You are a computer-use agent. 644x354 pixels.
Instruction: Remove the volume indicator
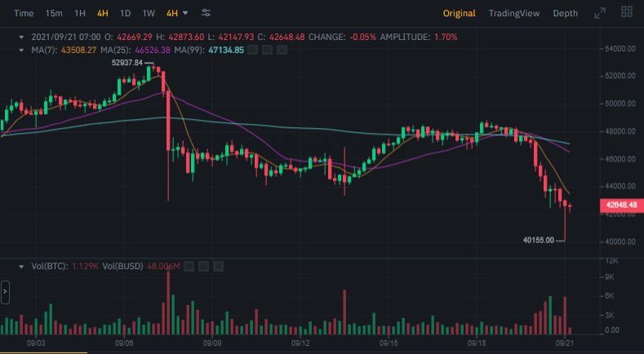coord(218,266)
